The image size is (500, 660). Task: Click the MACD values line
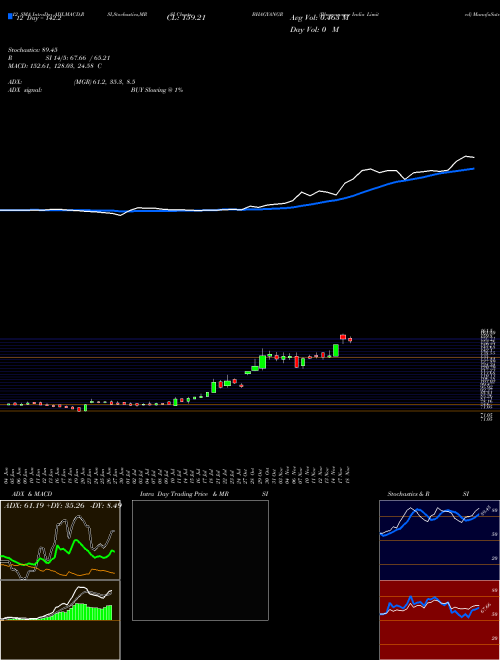click(x=54, y=66)
